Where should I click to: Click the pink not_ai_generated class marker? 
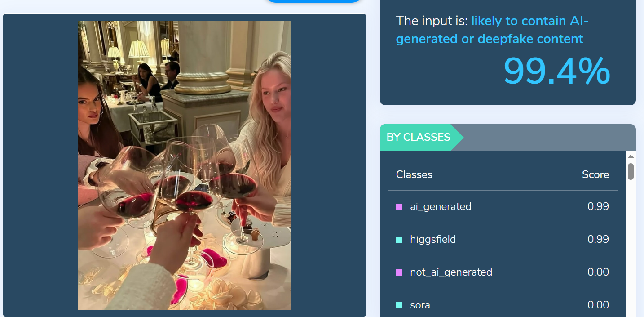(399, 272)
